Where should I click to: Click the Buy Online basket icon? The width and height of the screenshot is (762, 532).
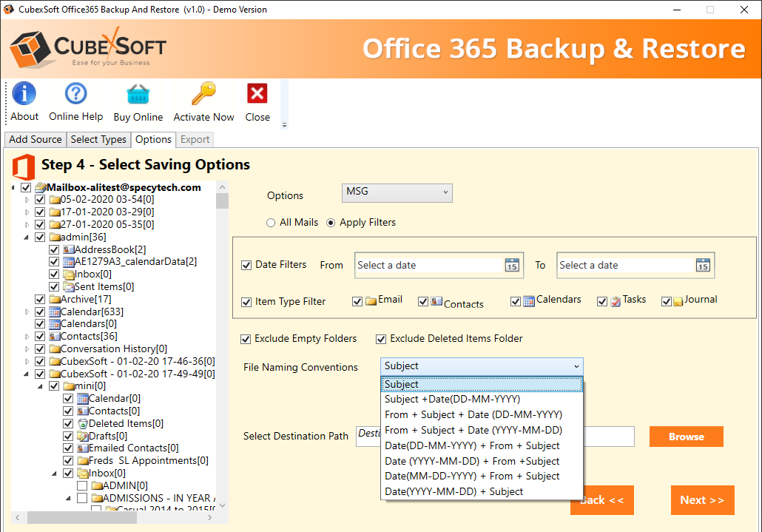(x=138, y=94)
